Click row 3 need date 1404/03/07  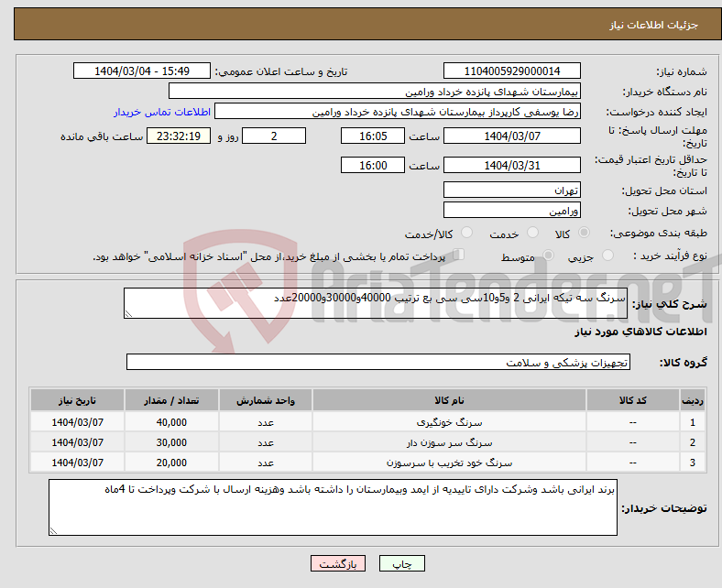77,463
